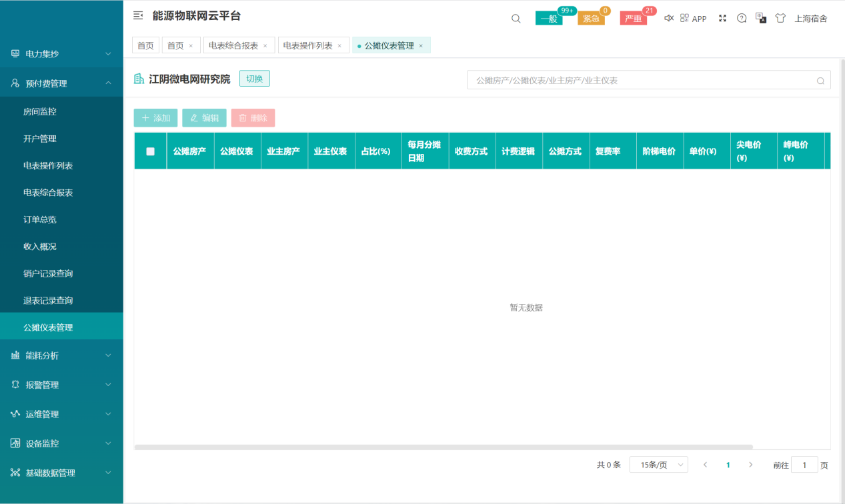Click the language translation icon
845x504 pixels.
tap(760, 18)
